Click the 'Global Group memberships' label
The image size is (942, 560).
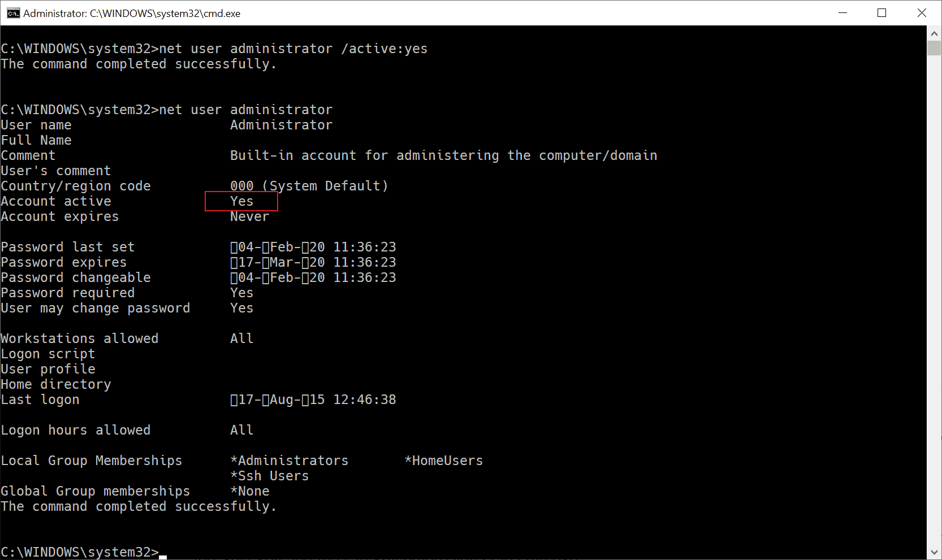(96, 491)
